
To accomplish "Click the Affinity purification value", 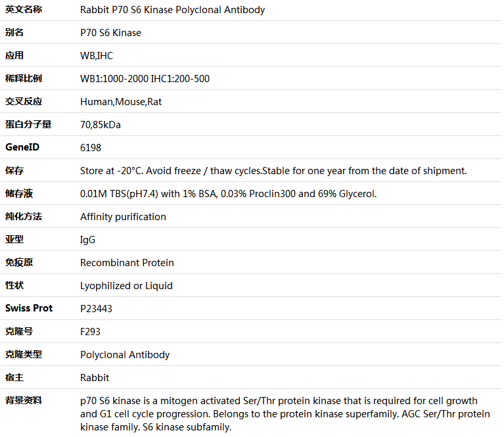I will pos(123,217).
